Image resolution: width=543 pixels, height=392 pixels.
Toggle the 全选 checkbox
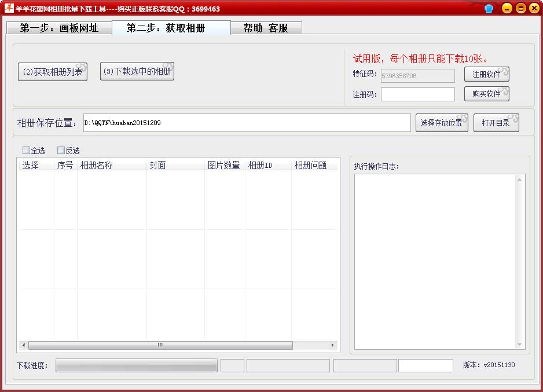click(26, 151)
